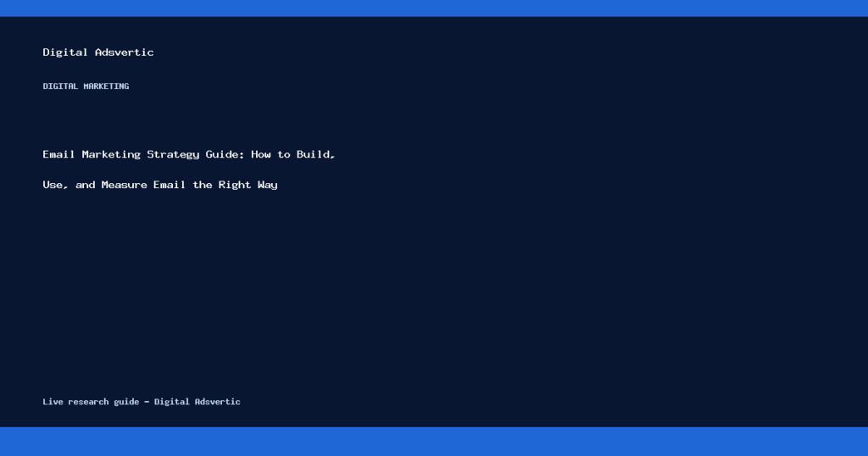Screen dimensions: 868x456
Task: Click the words 'Right Way' in the heading
Action: point(248,185)
